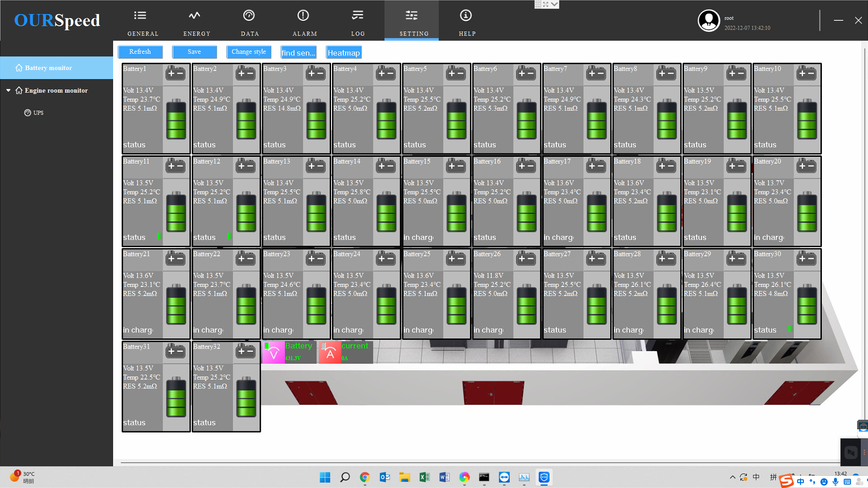
Task: Select UPS in the sidebar tree
Action: pos(38,113)
